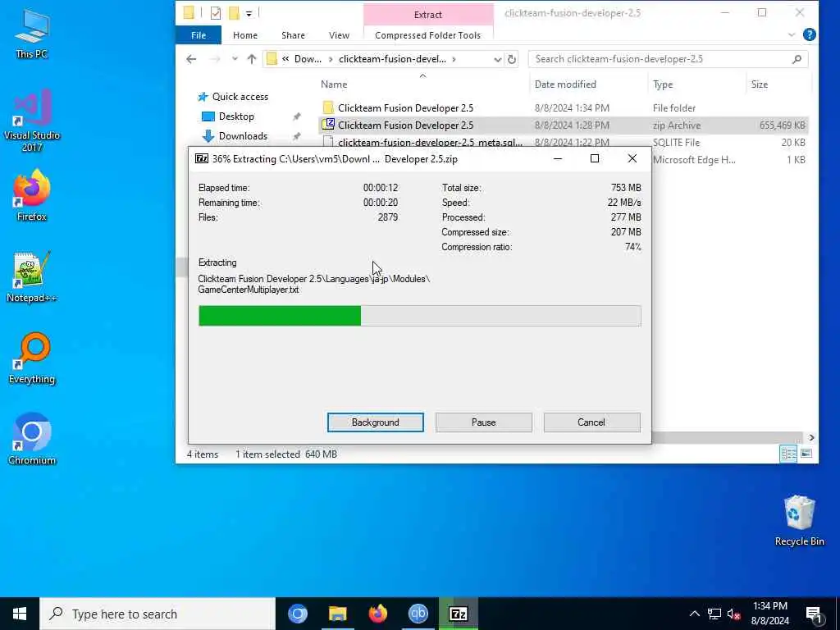Go back in File Explorer
Screen dimensions: 840x630
point(191,59)
